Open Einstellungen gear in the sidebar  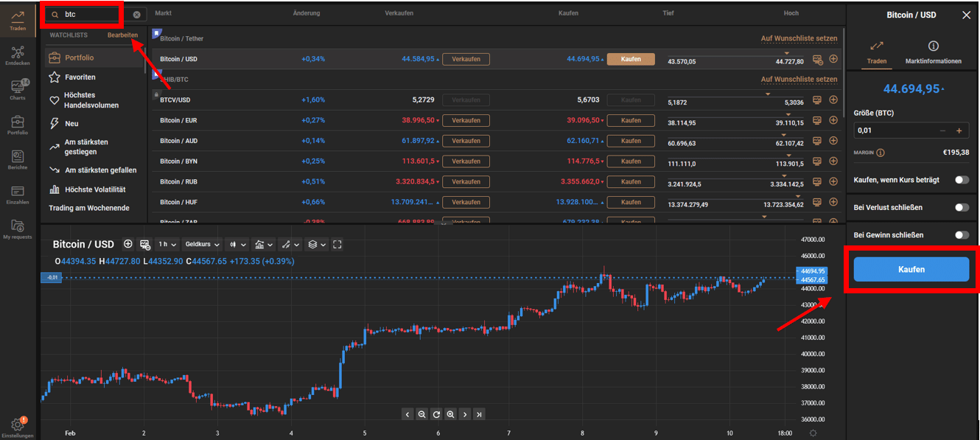[x=17, y=425]
